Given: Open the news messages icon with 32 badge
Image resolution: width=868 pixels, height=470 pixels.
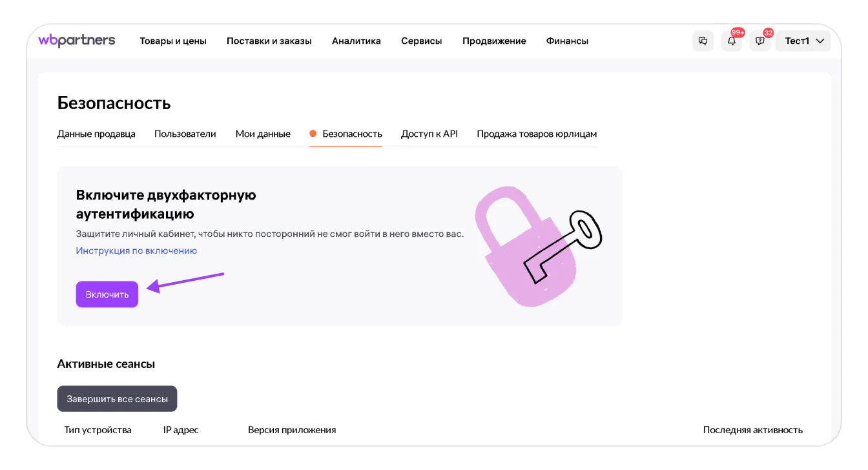Looking at the screenshot, I should point(760,41).
